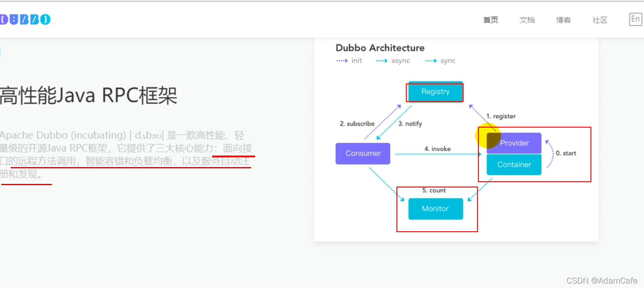Click the 'init' legend label
Screen dimensions: 644x288
pos(357,61)
